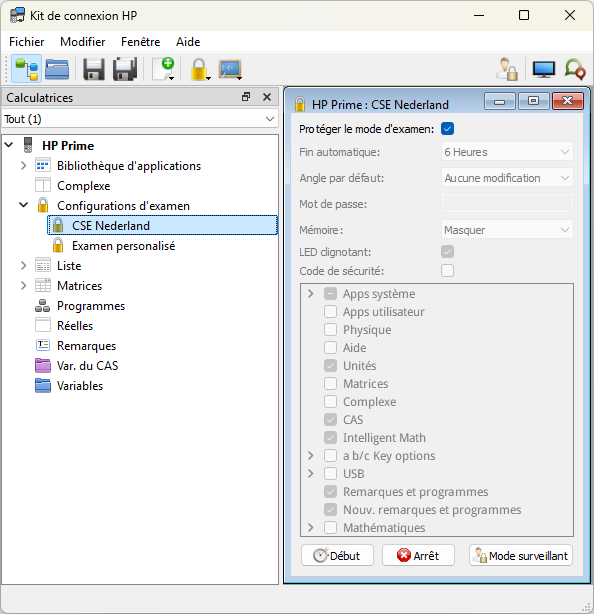Click the Début button

coord(337,555)
